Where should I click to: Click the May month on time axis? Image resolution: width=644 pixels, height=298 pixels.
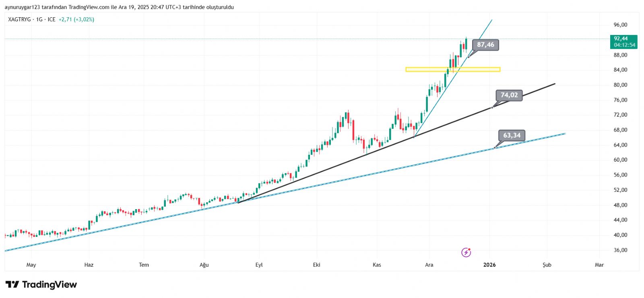point(31,265)
